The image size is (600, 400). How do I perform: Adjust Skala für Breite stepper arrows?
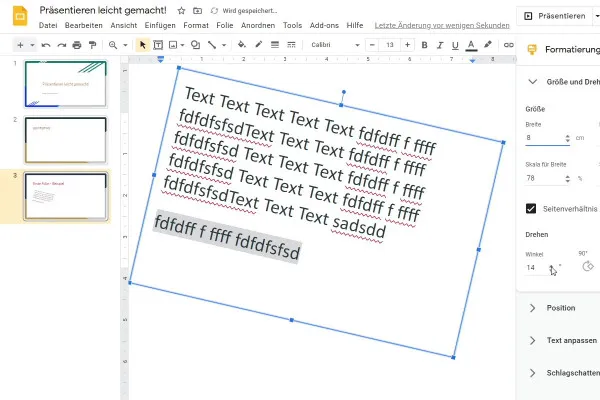coord(567,178)
